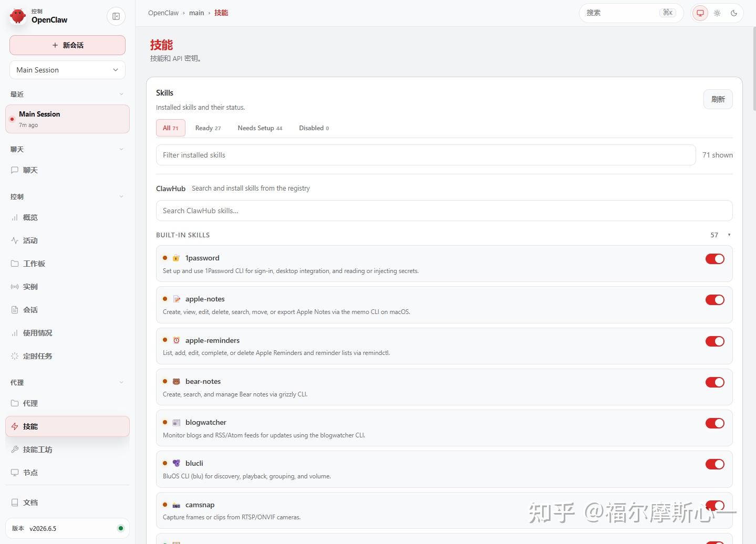The image size is (756, 544).
Task: Click the bear-notes bear emoji icon
Action: click(177, 381)
